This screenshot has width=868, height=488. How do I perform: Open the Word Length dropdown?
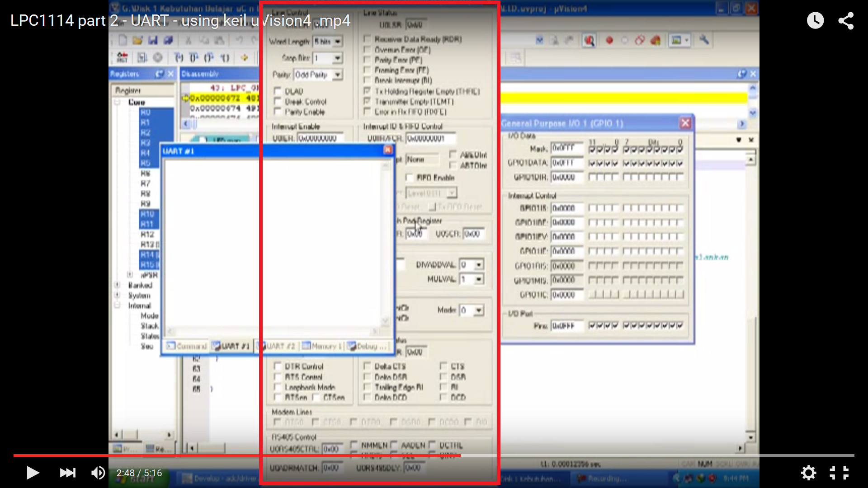[338, 42]
